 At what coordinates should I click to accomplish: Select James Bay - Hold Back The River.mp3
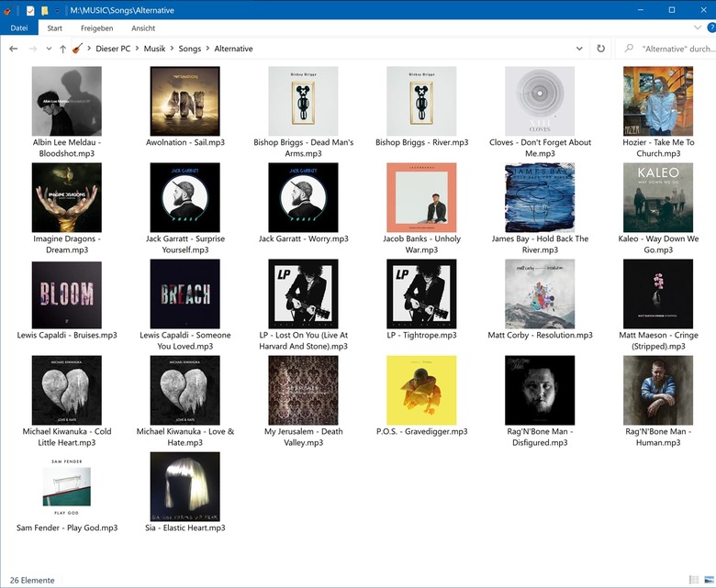click(540, 197)
